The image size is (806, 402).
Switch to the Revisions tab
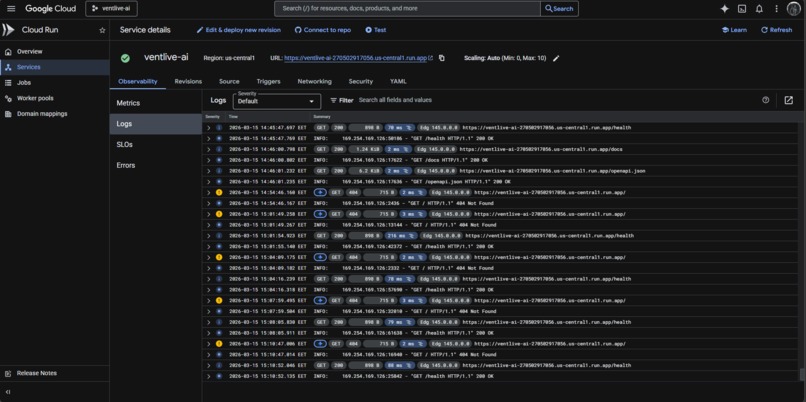click(188, 81)
